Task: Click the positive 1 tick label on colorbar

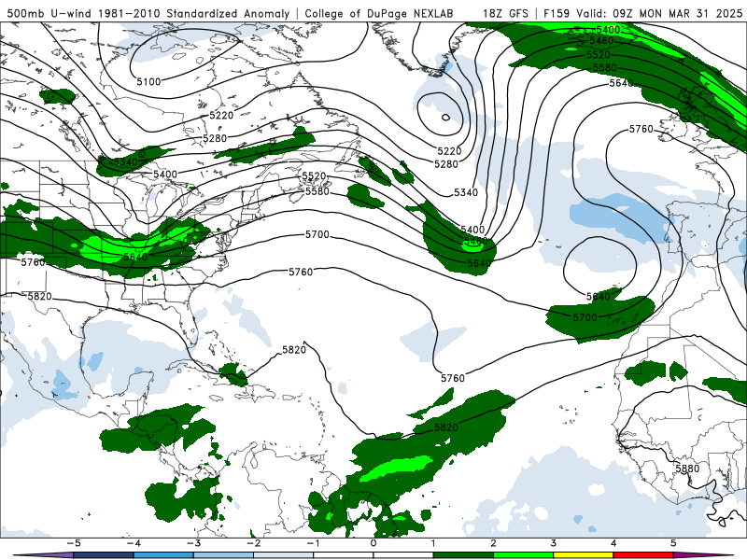Action: click(433, 543)
